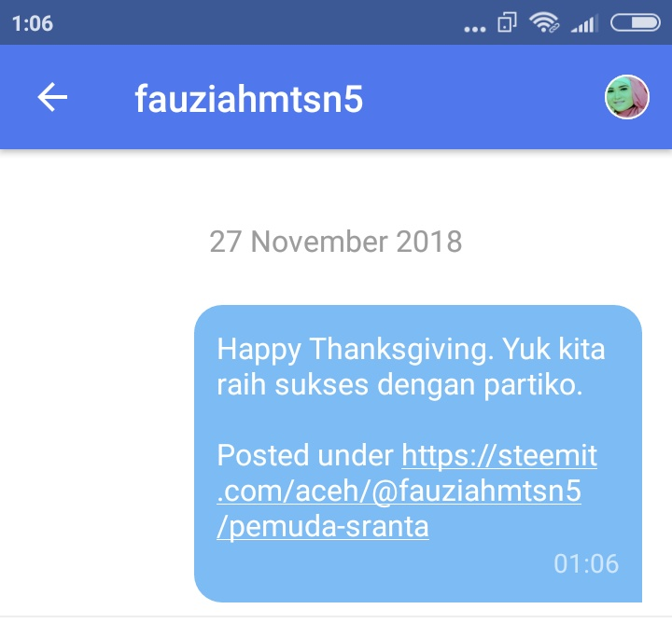Screen dimensions: 672x623
Task: Open fauziahmtsn5 profile avatar picture
Action: click(627, 97)
